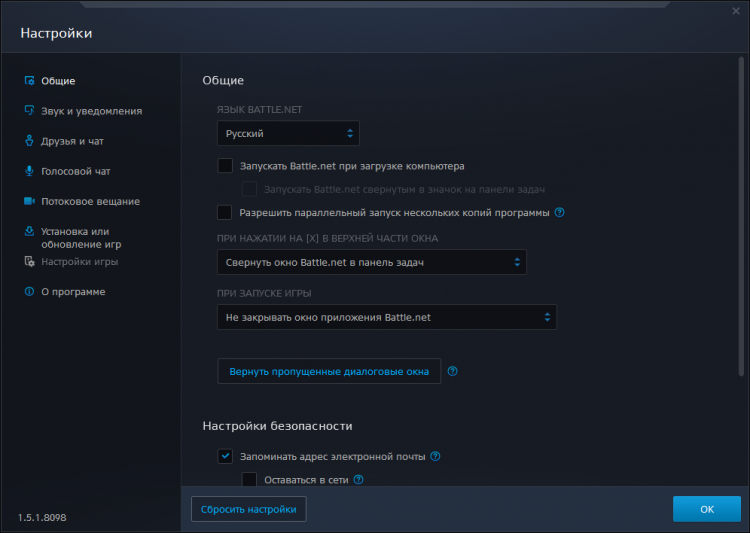Click the Настройки игры gear icon

[x=29, y=261]
